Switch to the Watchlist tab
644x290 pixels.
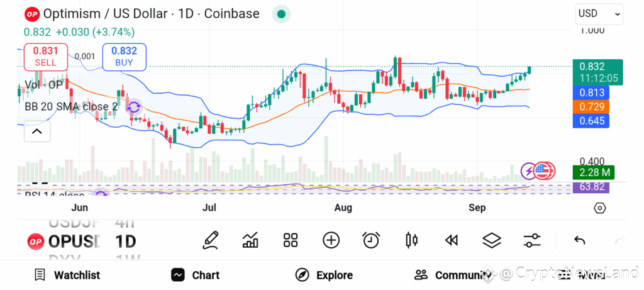coord(68,275)
